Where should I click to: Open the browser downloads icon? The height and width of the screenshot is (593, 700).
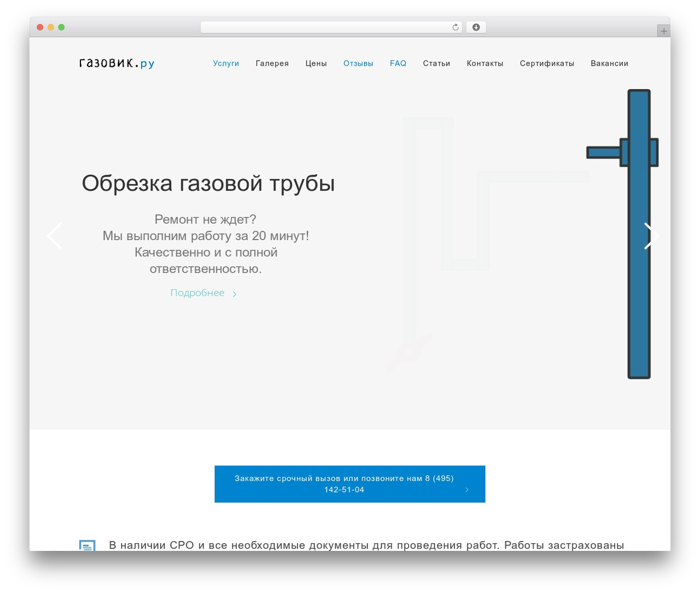[476, 27]
